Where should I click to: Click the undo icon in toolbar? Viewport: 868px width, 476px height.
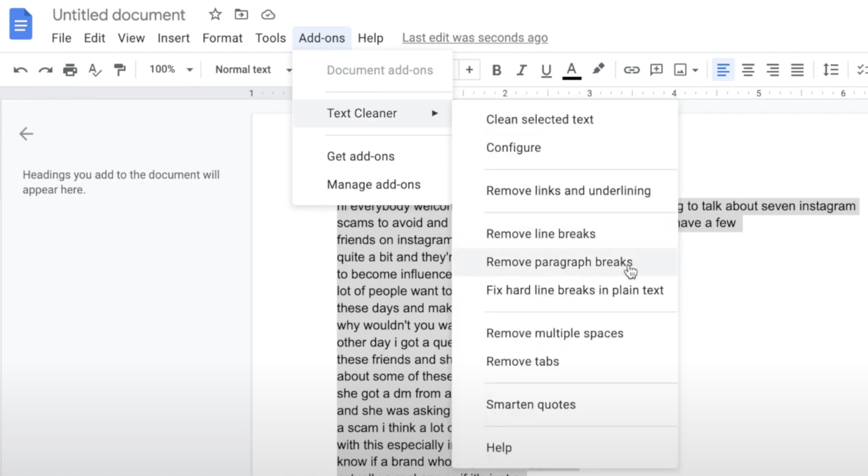pyautogui.click(x=20, y=70)
